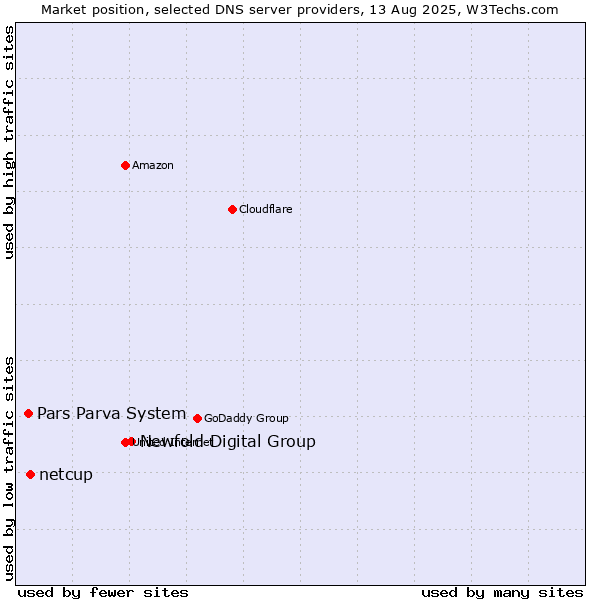Click the 'used by many sites' axis label
The image size is (600, 600).
pyautogui.click(x=502, y=593)
